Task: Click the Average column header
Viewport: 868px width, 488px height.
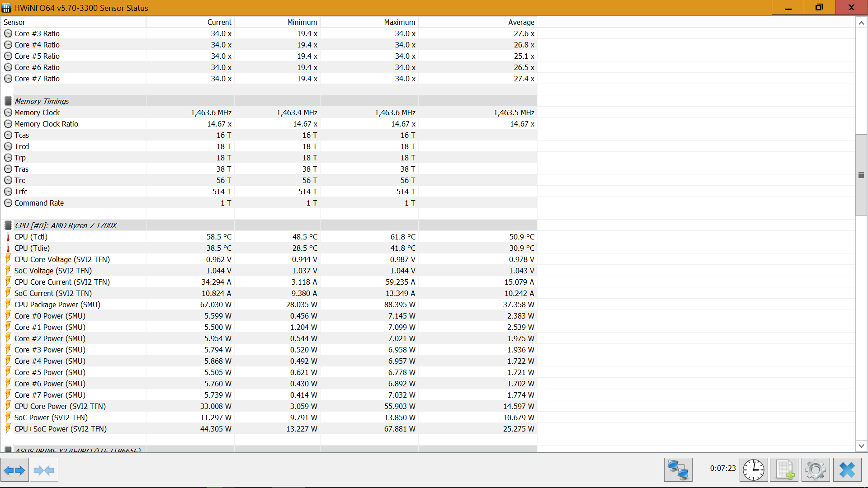Action: pos(521,22)
